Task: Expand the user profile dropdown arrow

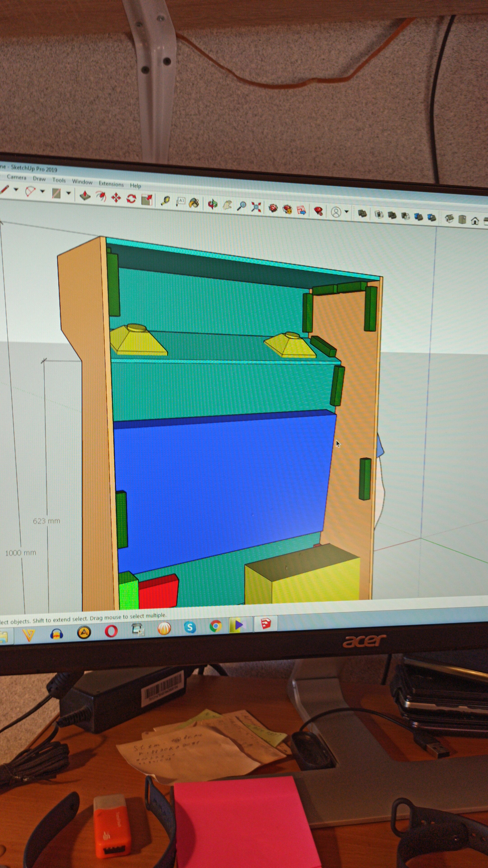Action: point(346,212)
